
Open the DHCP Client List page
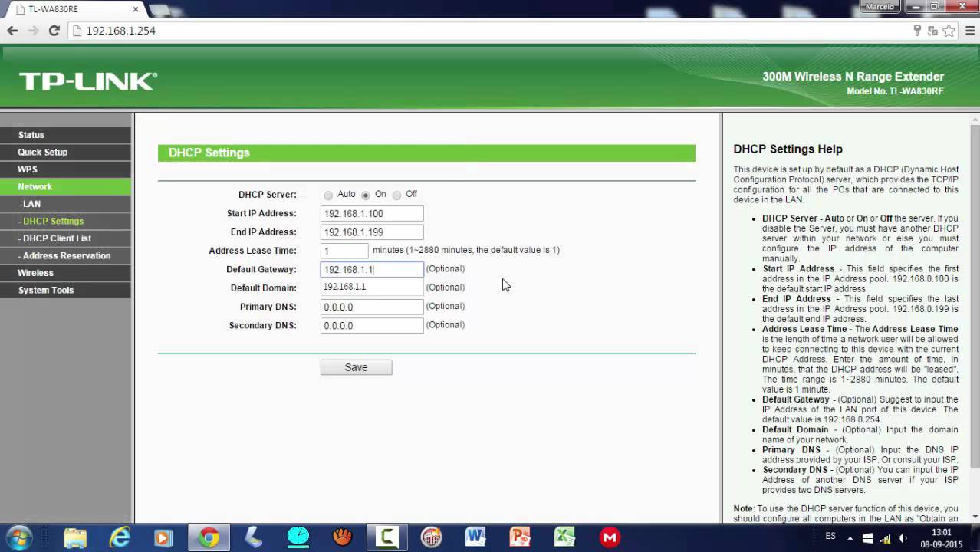[x=66, y=238]
